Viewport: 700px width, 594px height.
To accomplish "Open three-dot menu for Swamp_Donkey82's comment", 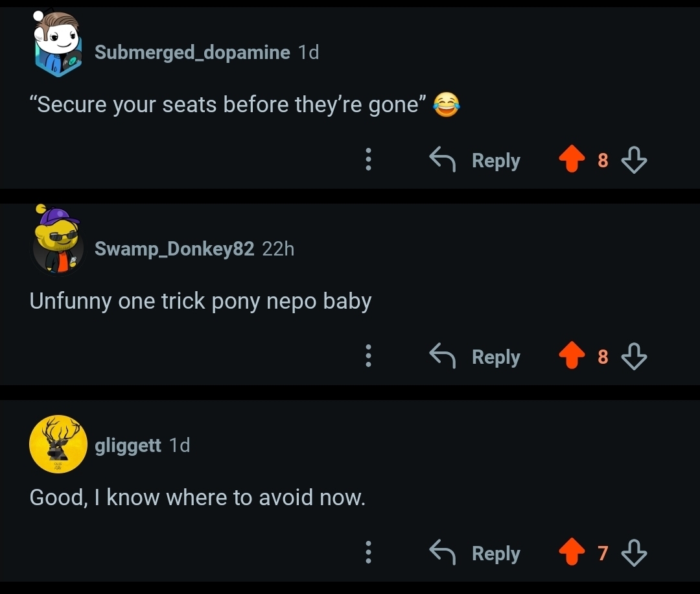I will 368,356.
